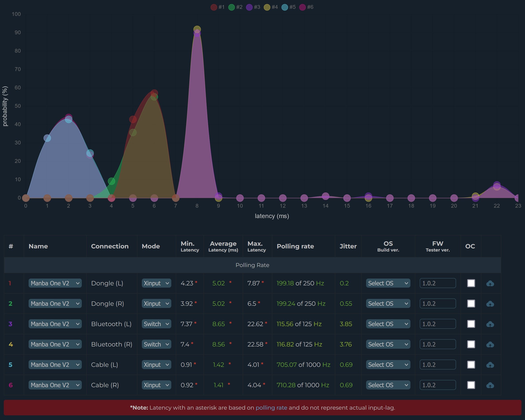Image resolution: width=525 pixels, height=420 pixels.
Task: Toggle chart legend series #6
Action: tap(306, 7)
